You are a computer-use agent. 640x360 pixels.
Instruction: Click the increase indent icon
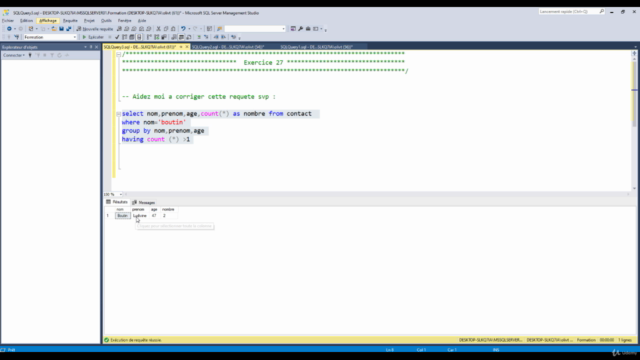coord(223,37)
